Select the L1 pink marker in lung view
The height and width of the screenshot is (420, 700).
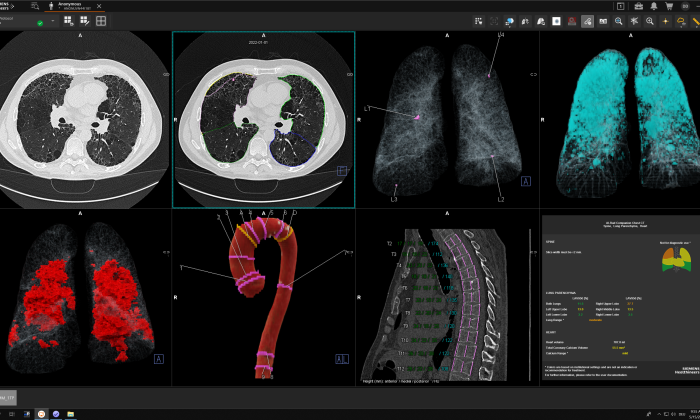[x=416, y=117]
